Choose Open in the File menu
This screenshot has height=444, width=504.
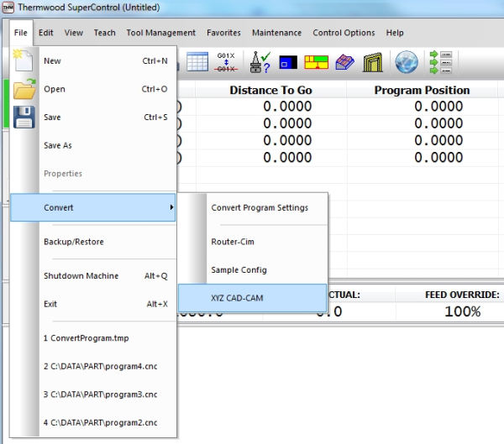coord(93,89)
